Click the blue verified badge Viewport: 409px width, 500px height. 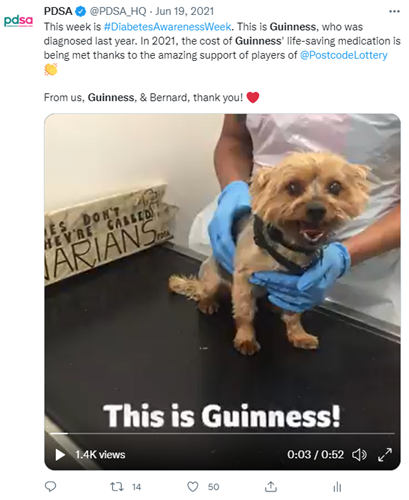(80, 12)
